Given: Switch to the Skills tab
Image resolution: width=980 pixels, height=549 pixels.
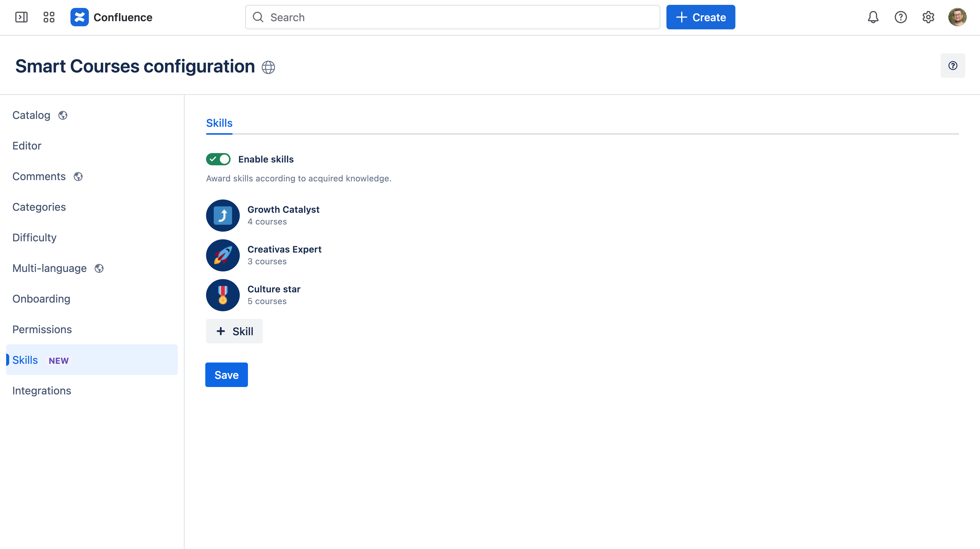Looking at the screenshot, I should [219, 123].
